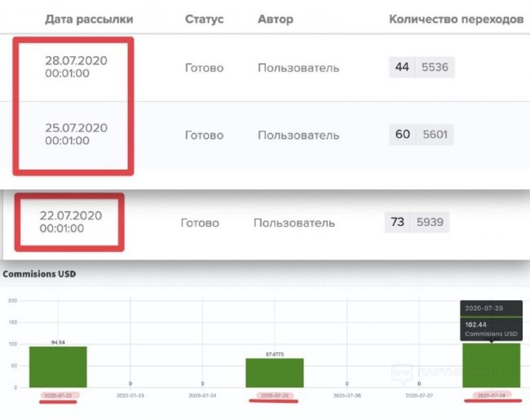Click the click-count badge showing 44

pyautogui.click(x=402, y=68)
